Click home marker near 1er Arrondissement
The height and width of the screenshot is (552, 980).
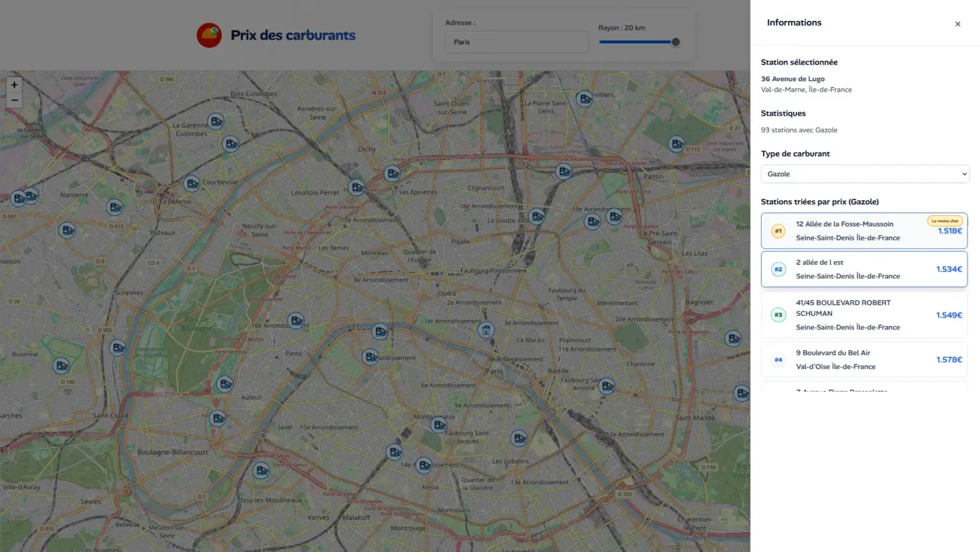[486, 330]
